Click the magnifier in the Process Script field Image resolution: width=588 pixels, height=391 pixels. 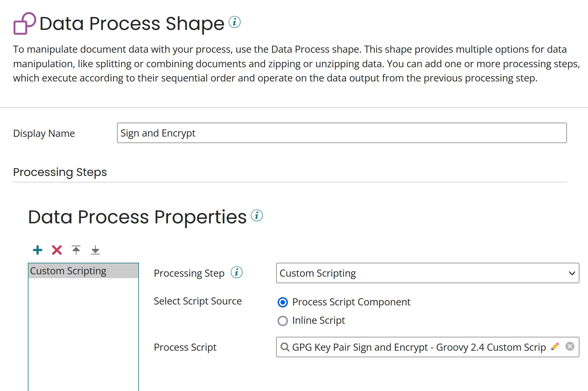(285, 347)
